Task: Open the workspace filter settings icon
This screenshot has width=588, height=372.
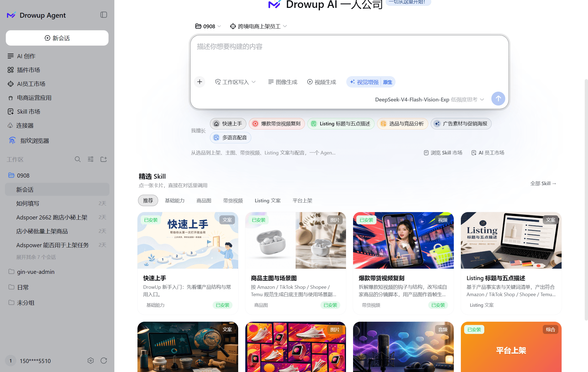Action: [x=91, y=159]
